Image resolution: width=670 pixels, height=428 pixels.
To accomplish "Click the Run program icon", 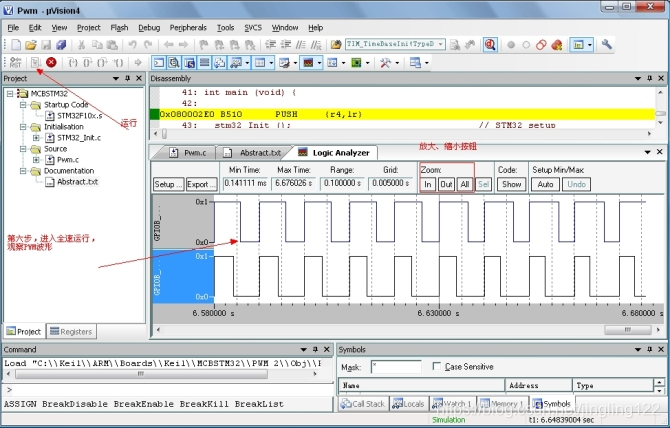I will point(35,63).
